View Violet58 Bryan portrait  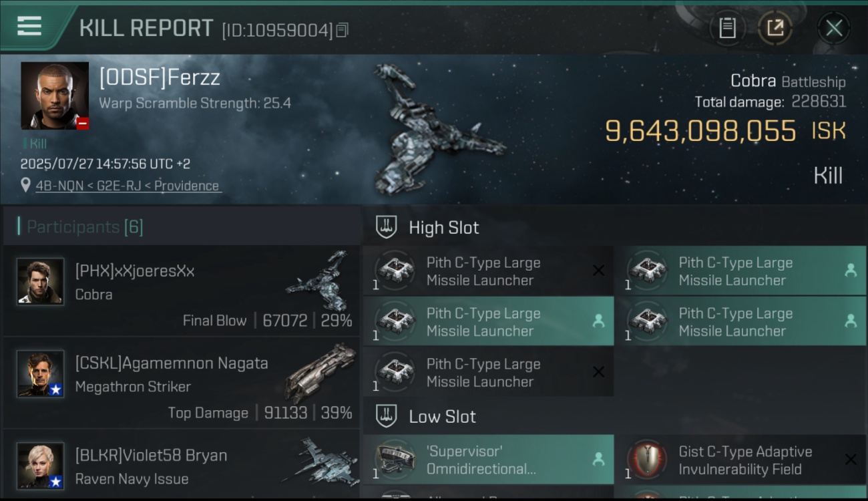pyautogui.click(x=41, y=466)
